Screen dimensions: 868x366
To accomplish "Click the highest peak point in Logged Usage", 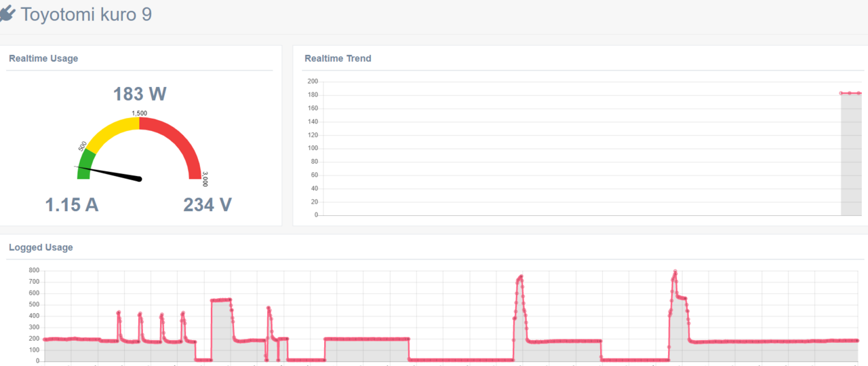I will click(x=675, y=272).
